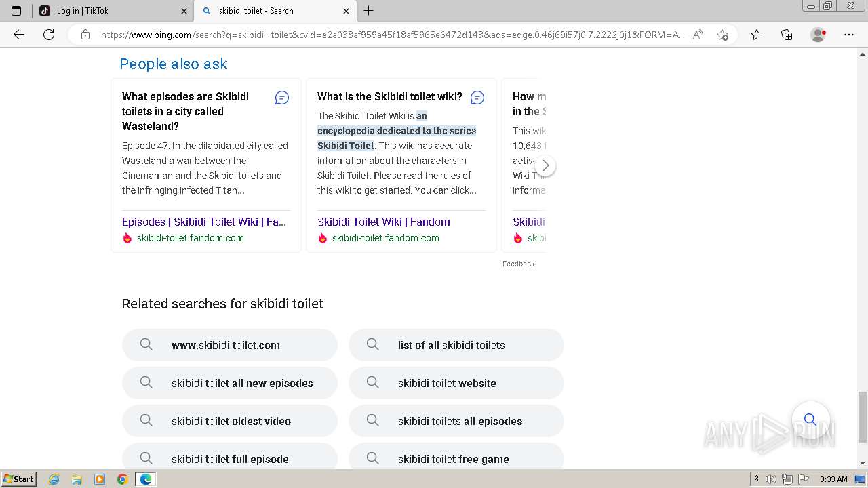Screen dimensions: 868x488
Task: Click the first card's fandom favicon
Action: coord(127,238)
